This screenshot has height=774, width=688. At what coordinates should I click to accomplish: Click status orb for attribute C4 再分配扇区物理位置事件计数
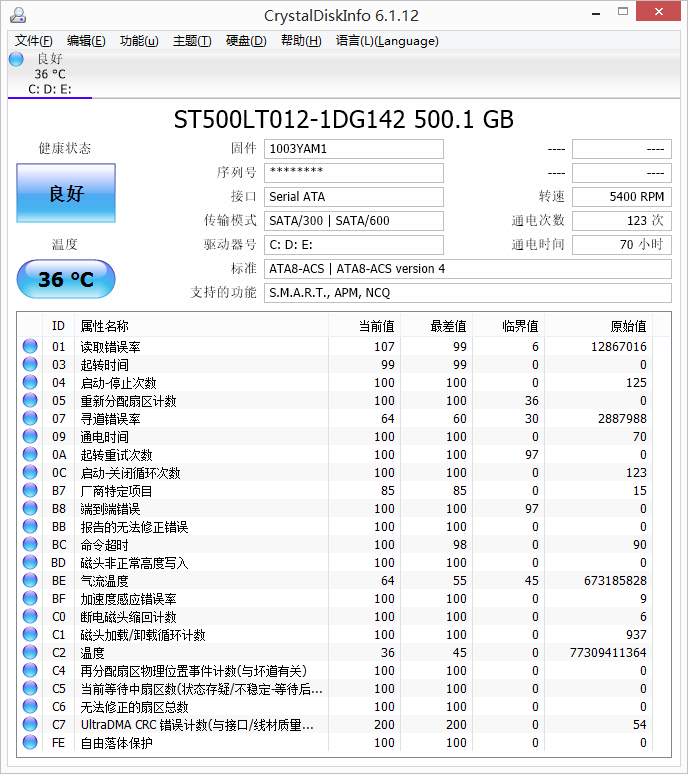pyautogui.click(x=30, y=670)
